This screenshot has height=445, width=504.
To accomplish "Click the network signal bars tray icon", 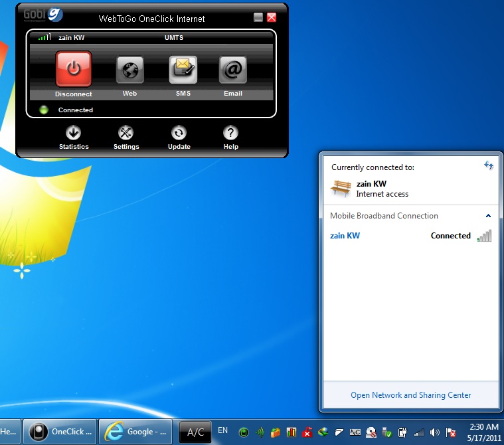I will pos(418,432).
